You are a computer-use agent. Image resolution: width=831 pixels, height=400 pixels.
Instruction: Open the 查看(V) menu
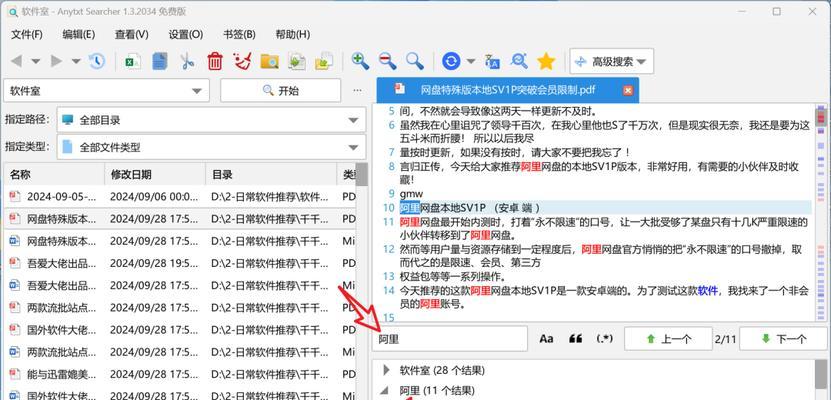131,34
